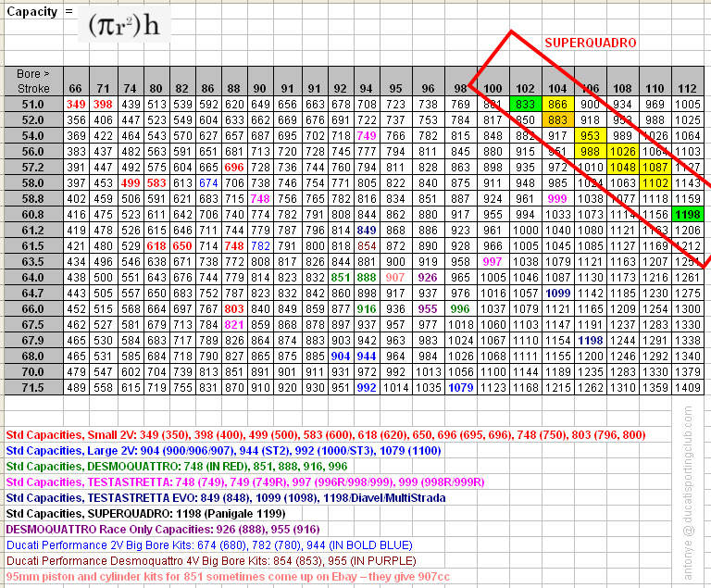Select the green 1198 Superquadro cell
Viewport: 711px width, 588px height.
686,214
